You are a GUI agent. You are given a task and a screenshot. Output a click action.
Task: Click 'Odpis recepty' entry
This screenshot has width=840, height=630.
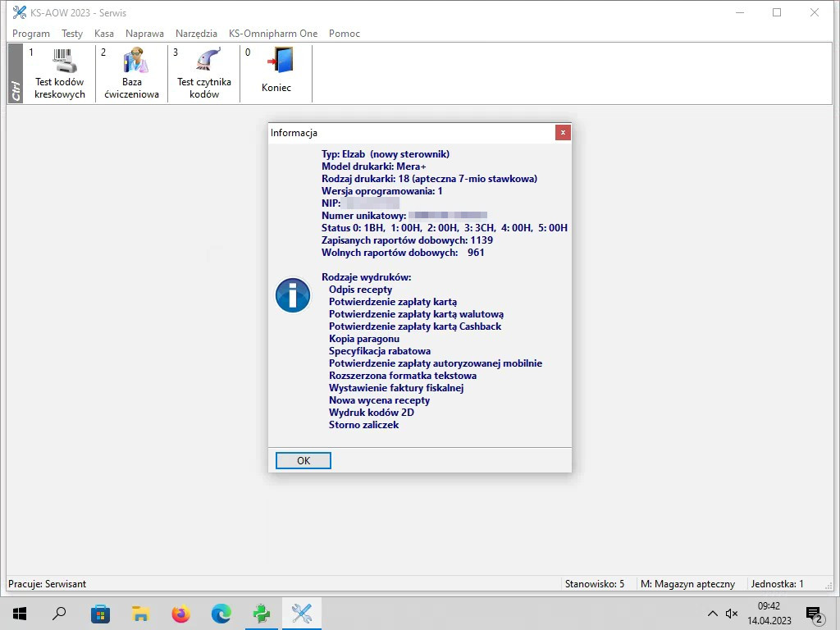point(361,290)
